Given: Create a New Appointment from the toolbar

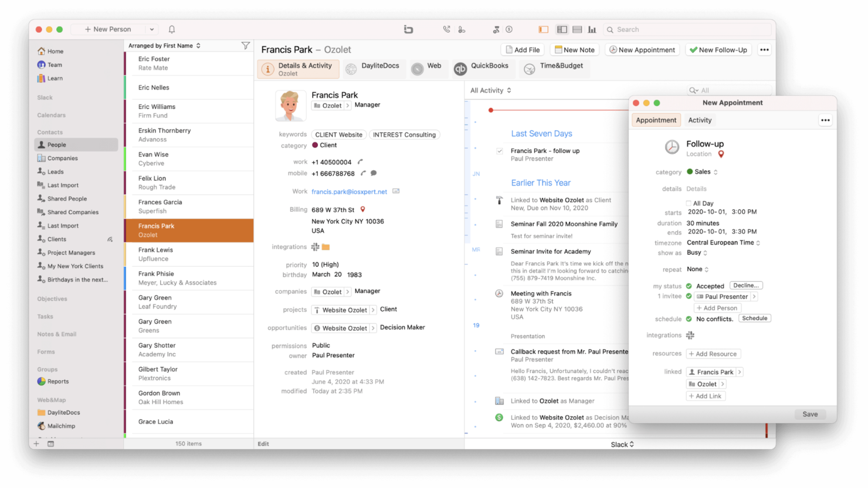Looking at the screenshot, I should click(x=642, y=49).
